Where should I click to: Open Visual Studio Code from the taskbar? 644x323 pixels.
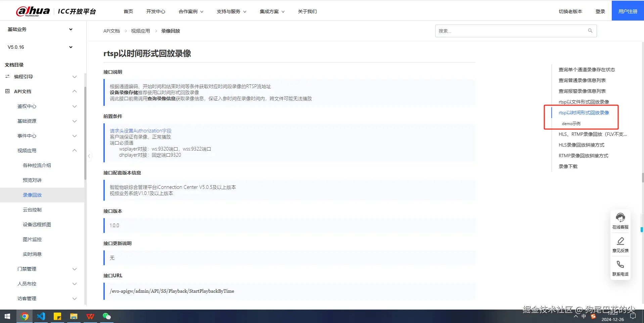(x=41, y=316)
